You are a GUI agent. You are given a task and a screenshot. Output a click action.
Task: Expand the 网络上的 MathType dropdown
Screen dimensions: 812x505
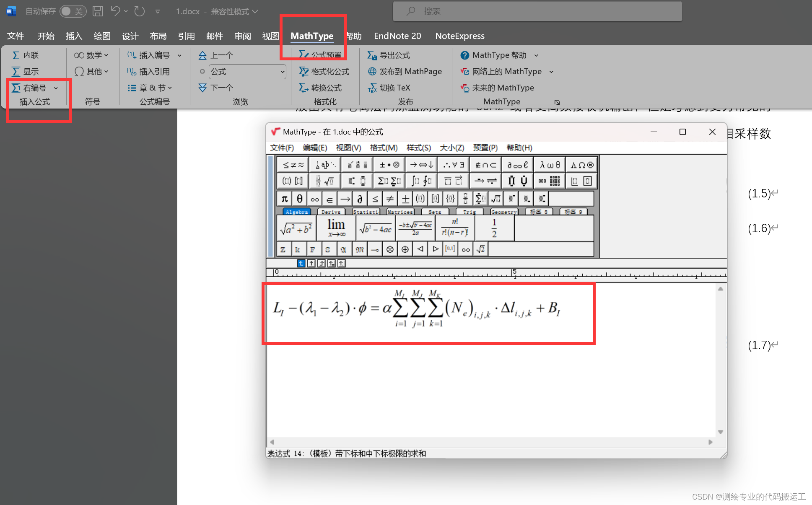coord(552,71)
